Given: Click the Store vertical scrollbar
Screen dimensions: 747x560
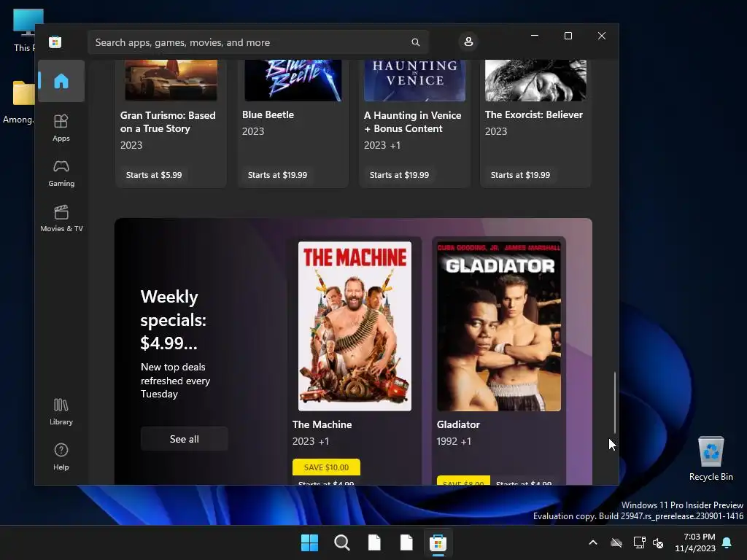Looking at the screenshot, I should [614, 402].
